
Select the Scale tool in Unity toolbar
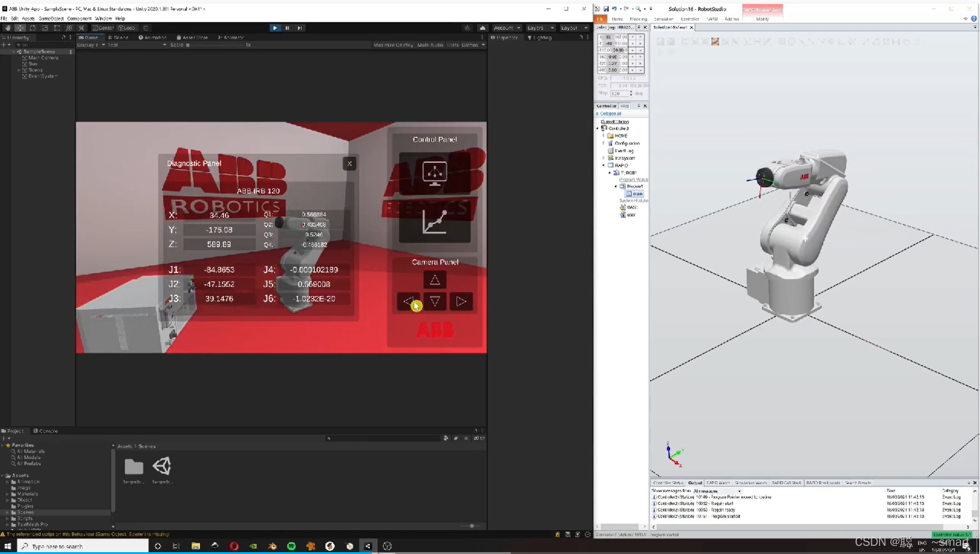point(44,28)
